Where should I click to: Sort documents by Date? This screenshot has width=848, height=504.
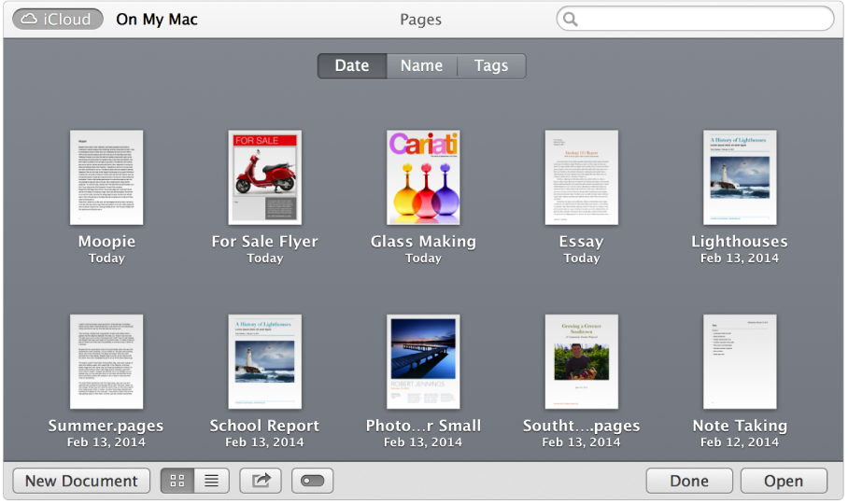(352, 66)
